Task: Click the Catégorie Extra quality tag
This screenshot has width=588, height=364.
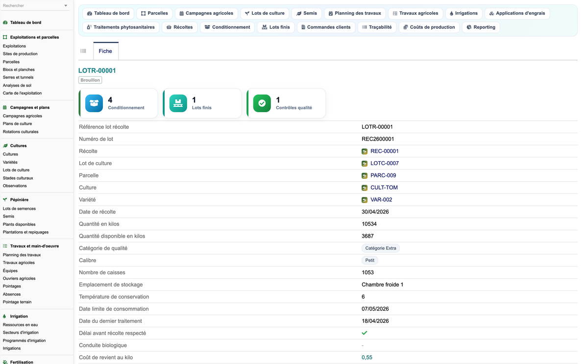Action: (381, 248)
